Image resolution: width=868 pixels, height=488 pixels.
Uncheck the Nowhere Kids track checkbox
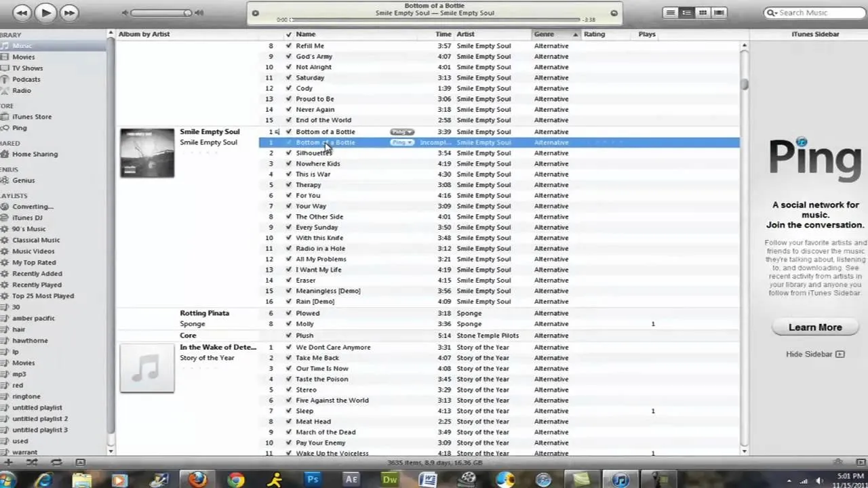(289, 164)
